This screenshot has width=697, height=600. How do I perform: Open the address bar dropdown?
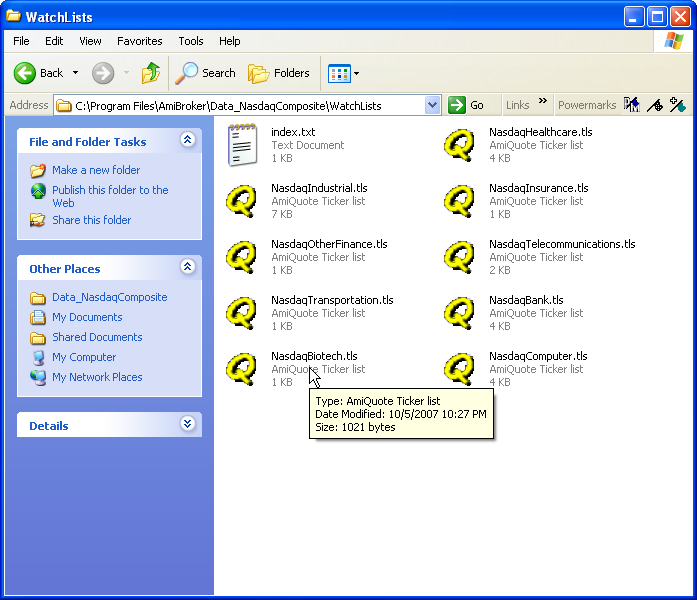432,105
